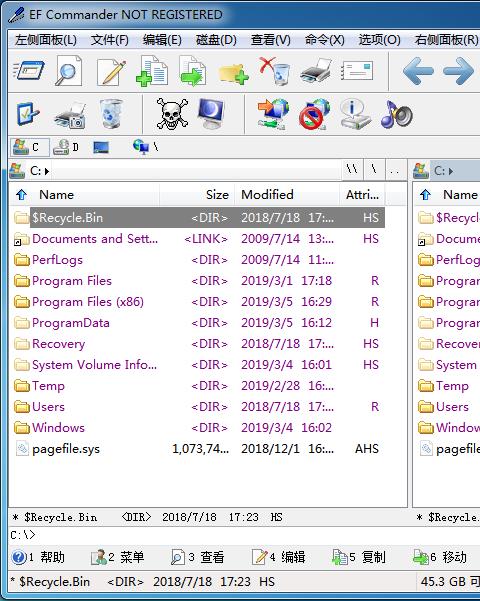Go forward with the blue right arrow

458,71
